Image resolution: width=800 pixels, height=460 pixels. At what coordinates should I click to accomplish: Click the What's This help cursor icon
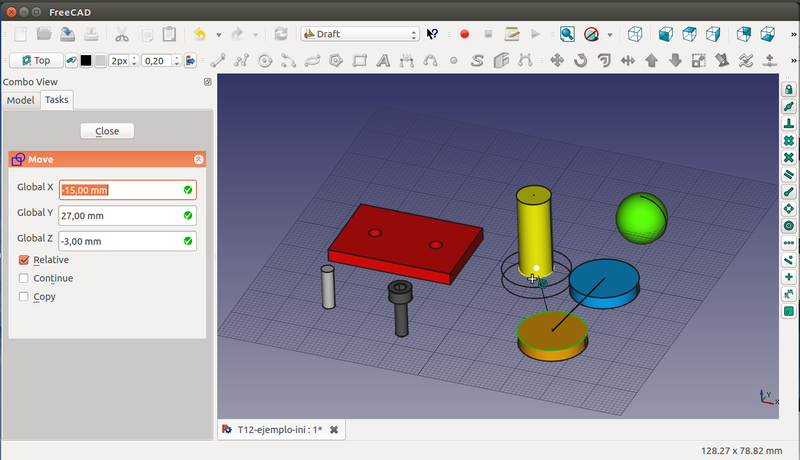point(433,34)
